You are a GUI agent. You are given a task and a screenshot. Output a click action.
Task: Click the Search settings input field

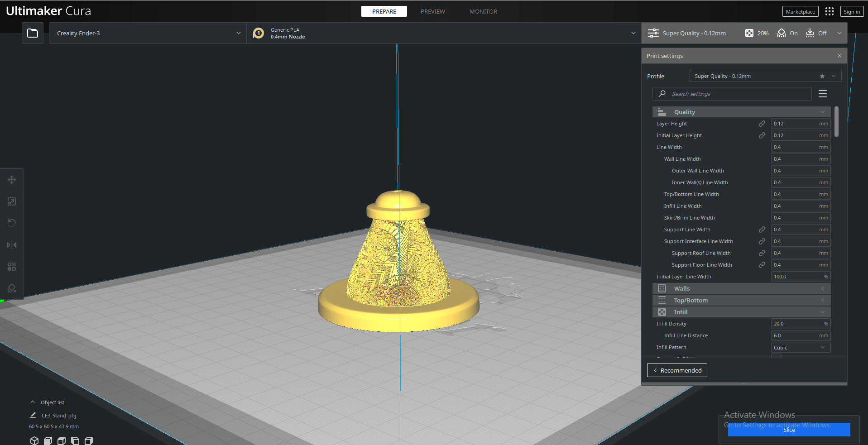click(x=732, y=94)
